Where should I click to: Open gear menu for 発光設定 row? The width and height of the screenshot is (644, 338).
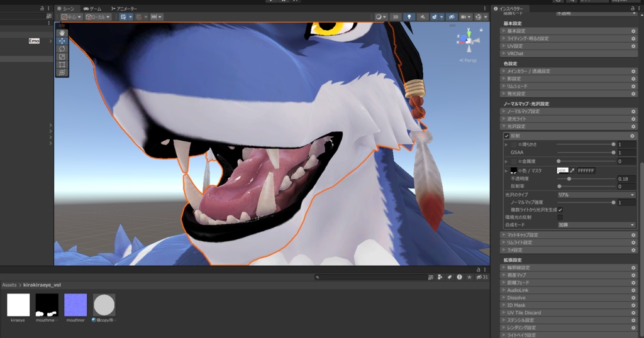(x=633, y=94)
